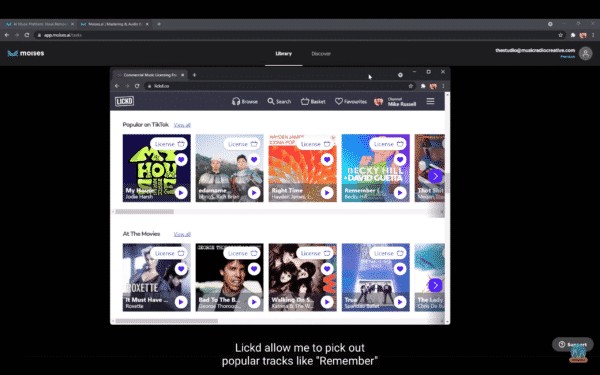The height and width of the screenshot is (375, 600).
Task: Switch to Library tab in Moises
Action: tap(284, 54)
